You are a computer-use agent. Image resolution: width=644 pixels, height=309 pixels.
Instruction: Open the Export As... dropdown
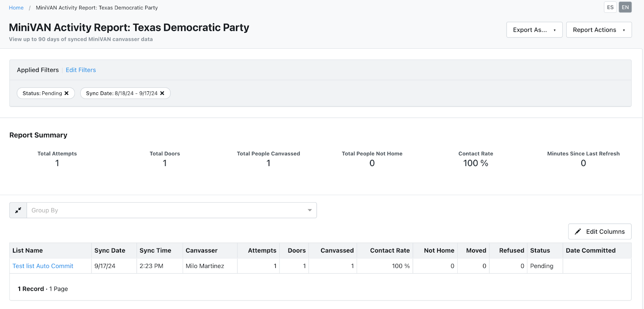pyautogui.click(x=534, y=30)
